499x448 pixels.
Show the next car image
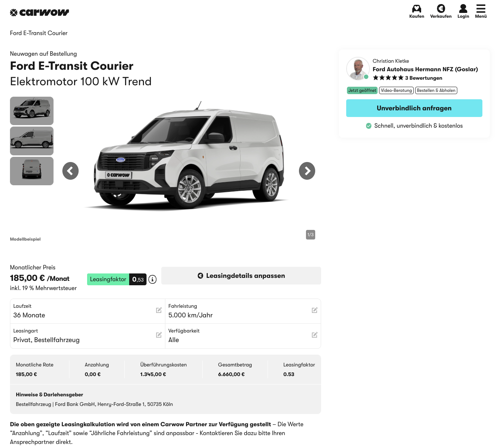pos(307,171)
